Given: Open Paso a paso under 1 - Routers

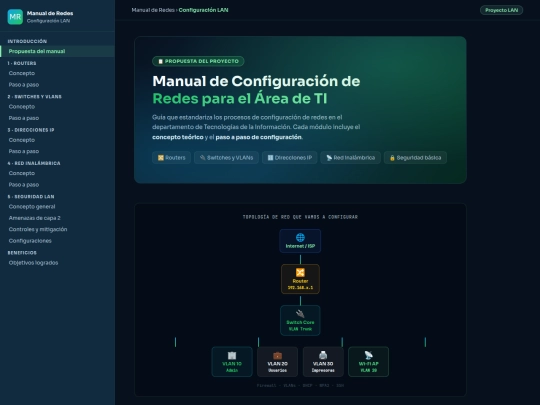Looking at the screenshot, I should click(24, 85).
